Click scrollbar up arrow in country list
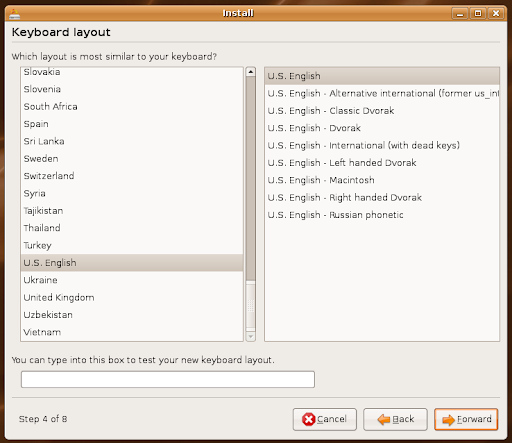Screen dimensions: 512x443 point(251,72)
